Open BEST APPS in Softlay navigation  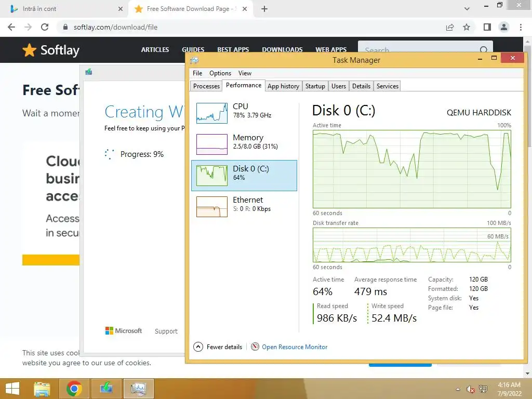coord(233,50)
